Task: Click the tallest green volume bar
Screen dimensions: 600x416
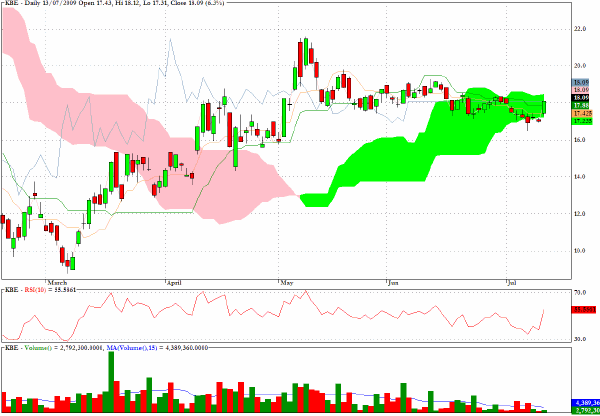Action: pos(111,382)
